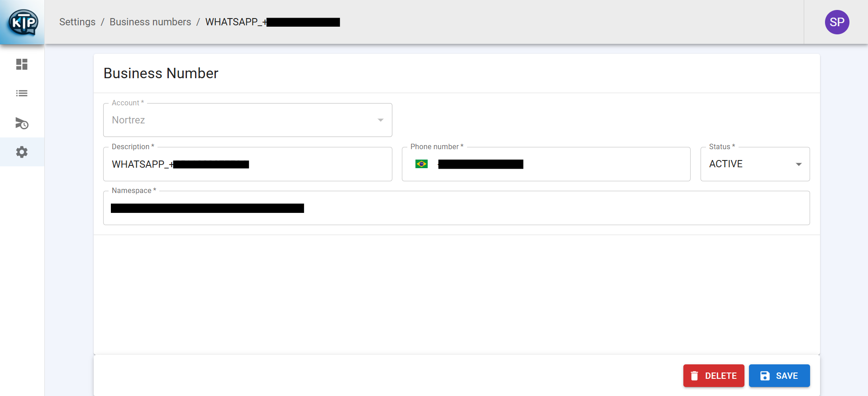868x396 pixels.
Task: Click the current WHATSAPP breadcrumb item
Action: [x=272, y=22]
